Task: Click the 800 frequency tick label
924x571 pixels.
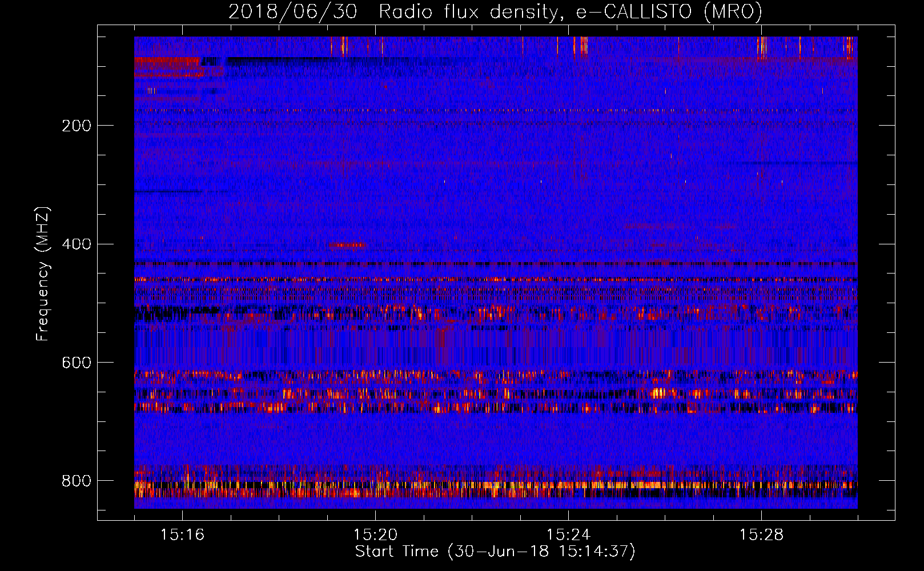Action: click(77, 481)
